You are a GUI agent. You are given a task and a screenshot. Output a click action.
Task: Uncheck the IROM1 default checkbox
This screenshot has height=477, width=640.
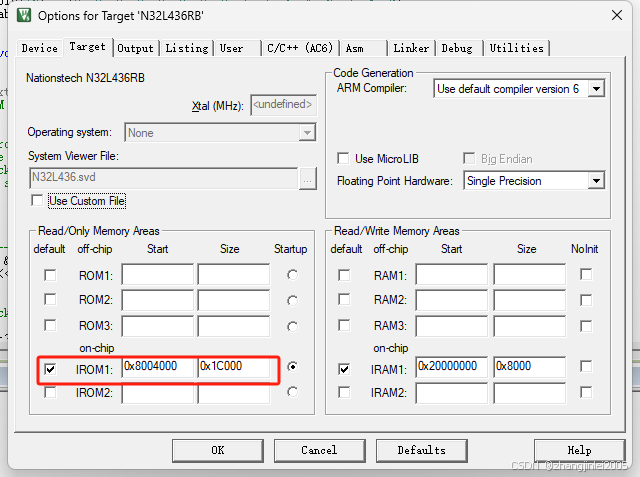click(50, 369)
